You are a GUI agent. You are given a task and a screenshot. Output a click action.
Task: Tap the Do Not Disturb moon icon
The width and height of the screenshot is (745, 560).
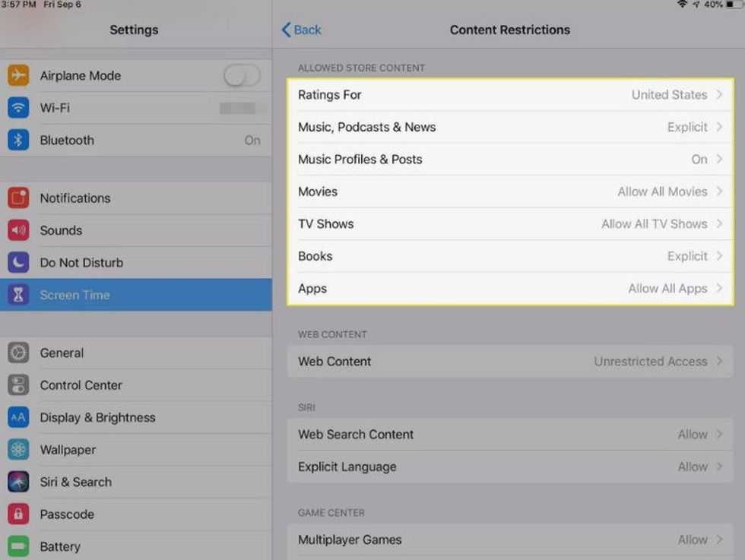click(x=18, y=263)
